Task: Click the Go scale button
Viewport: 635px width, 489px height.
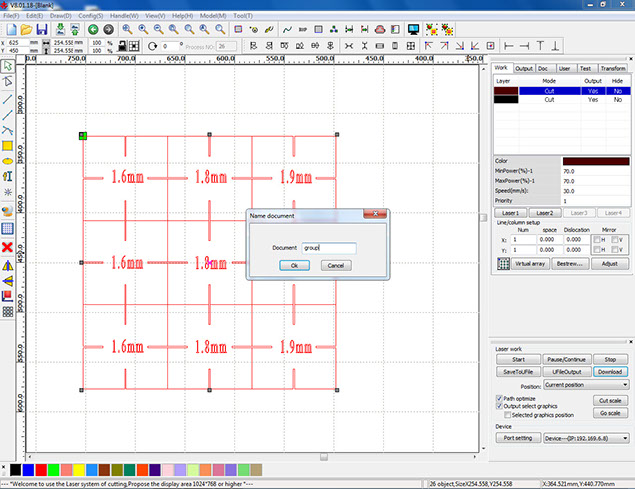Action: pyautogui.click(x=610, y=413)
